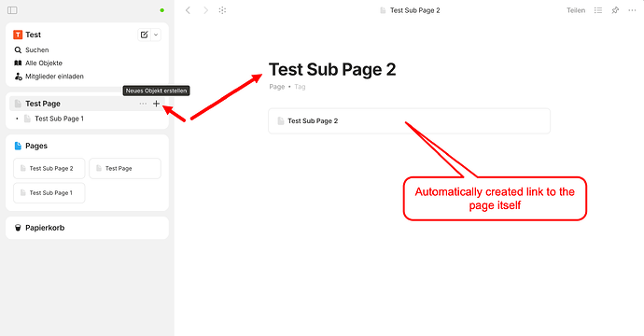Click the Alle Objekte book icon

point(18,63)
